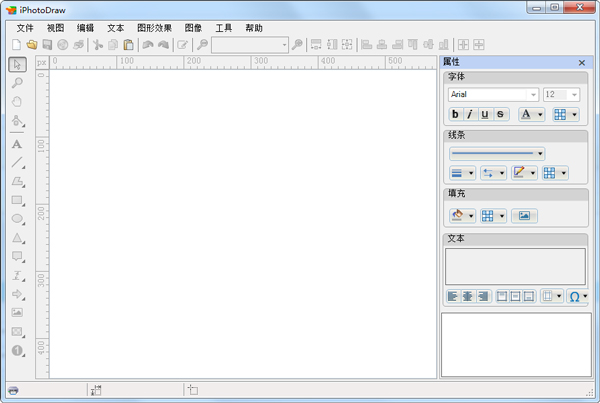Click the blank drawing canvas
The image size is (600, 403).
point(243,224)
